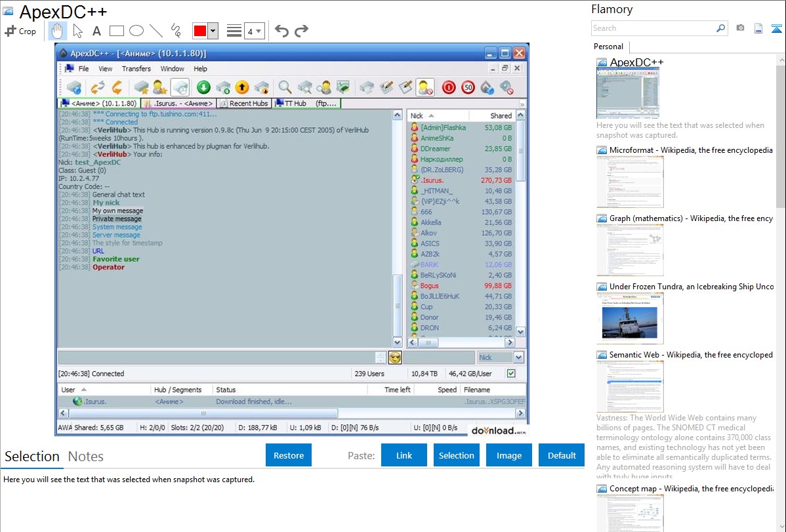Open the line thickness dropdown

(254, 31)
